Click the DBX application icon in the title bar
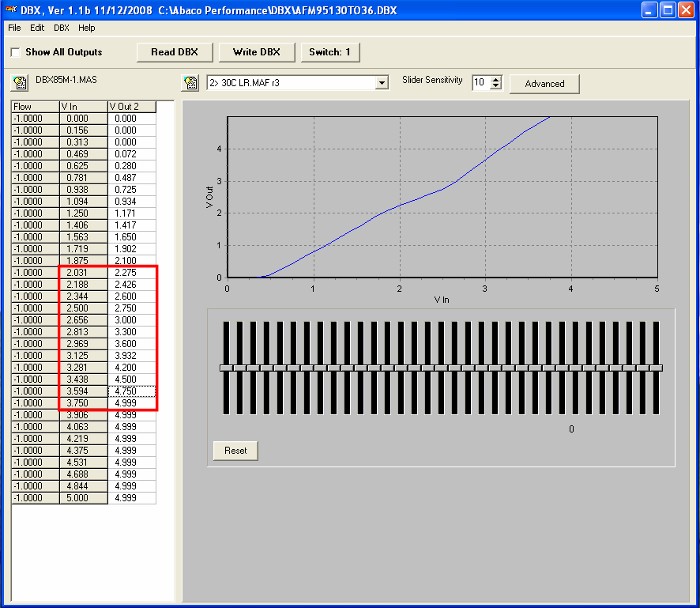This screenshot has width=700, height=608. coord(11,9)
